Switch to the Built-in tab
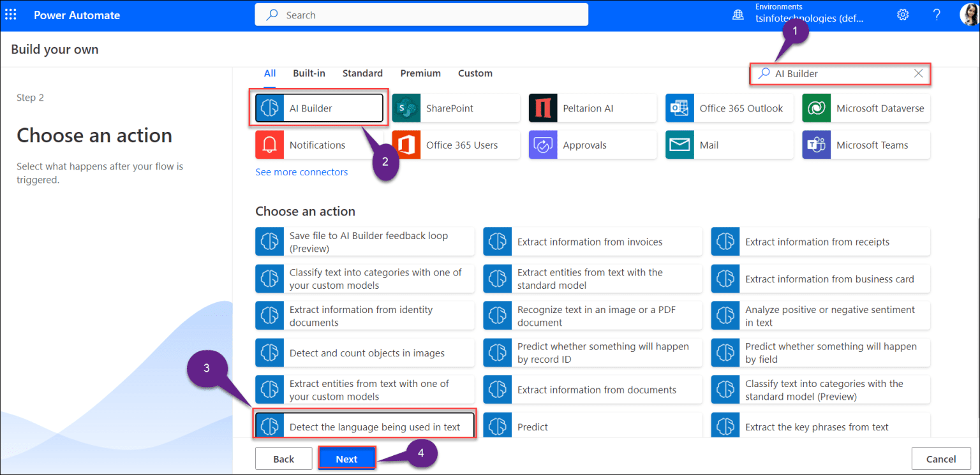The height and width of the screenshot is (475, 980). (x=309, y=73)
